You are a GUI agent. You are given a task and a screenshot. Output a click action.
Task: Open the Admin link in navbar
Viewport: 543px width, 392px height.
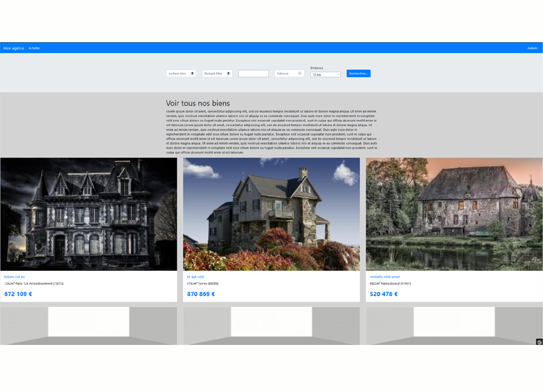532,48
